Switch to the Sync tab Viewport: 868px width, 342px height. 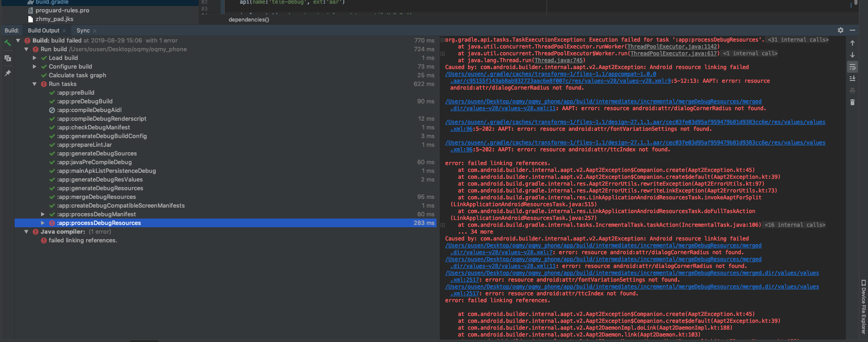point(83,31)
